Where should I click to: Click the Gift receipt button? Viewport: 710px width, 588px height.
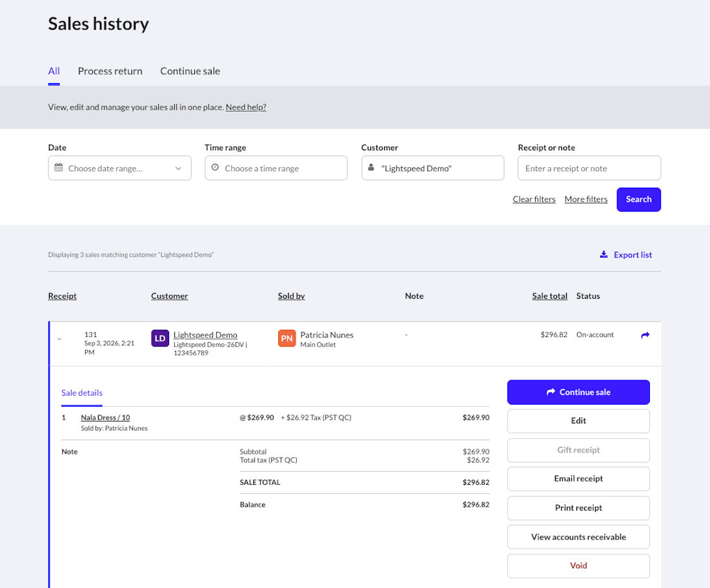pos(578,450)
